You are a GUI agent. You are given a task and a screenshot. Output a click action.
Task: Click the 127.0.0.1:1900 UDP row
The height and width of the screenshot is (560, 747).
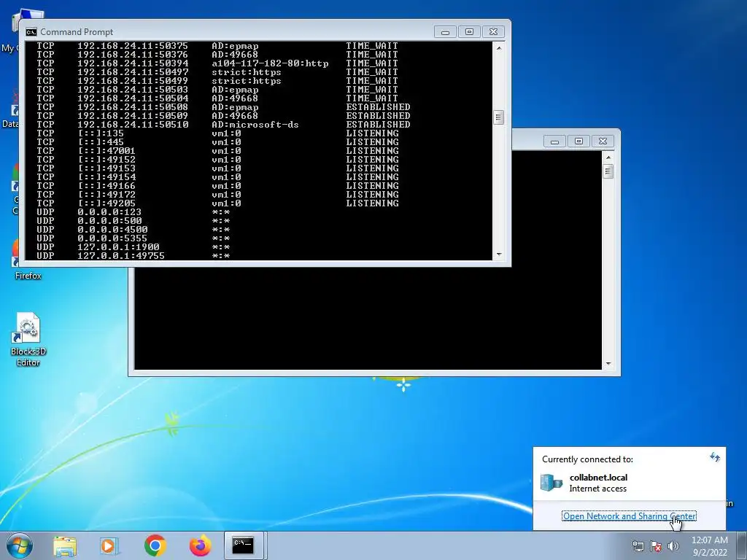click(133, 246)
